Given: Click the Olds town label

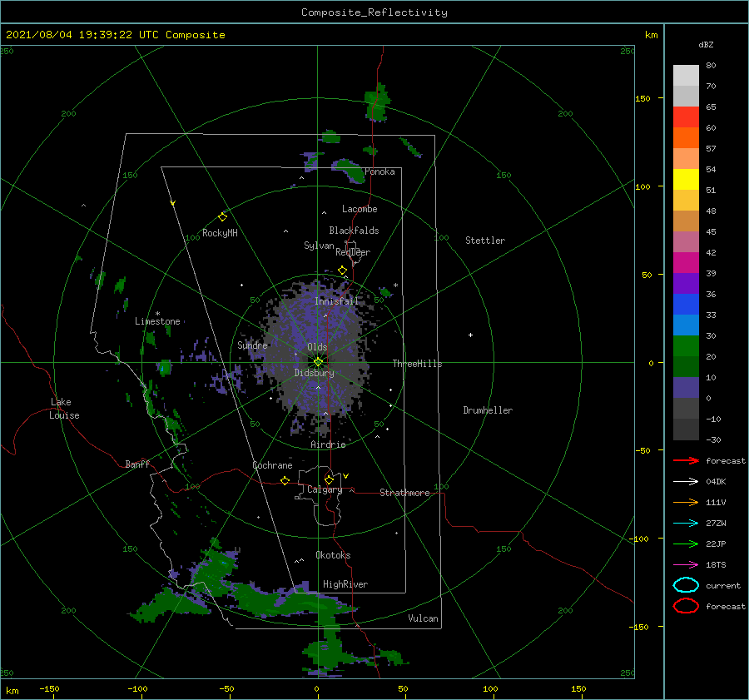Looking at the screenshot, I should [x=317, y=347].
